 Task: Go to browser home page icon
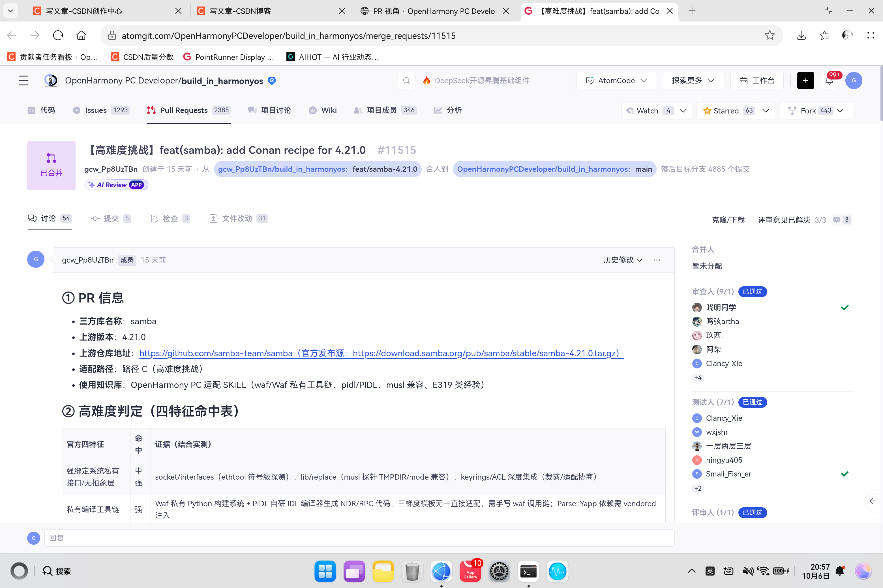point(81,35)
